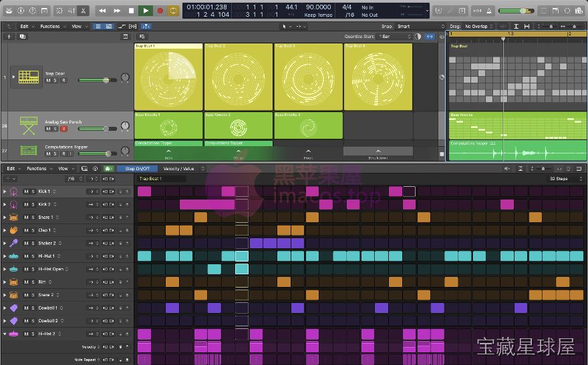The image size is (588, 365).
Task: Click the red Record button
Action: [x=160, y=11]
